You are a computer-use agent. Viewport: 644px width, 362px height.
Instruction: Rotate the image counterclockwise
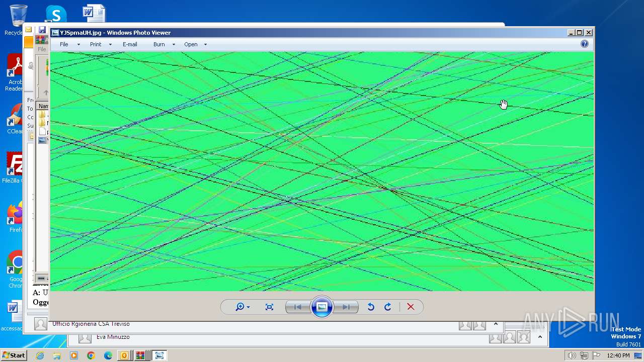[371, 307]
